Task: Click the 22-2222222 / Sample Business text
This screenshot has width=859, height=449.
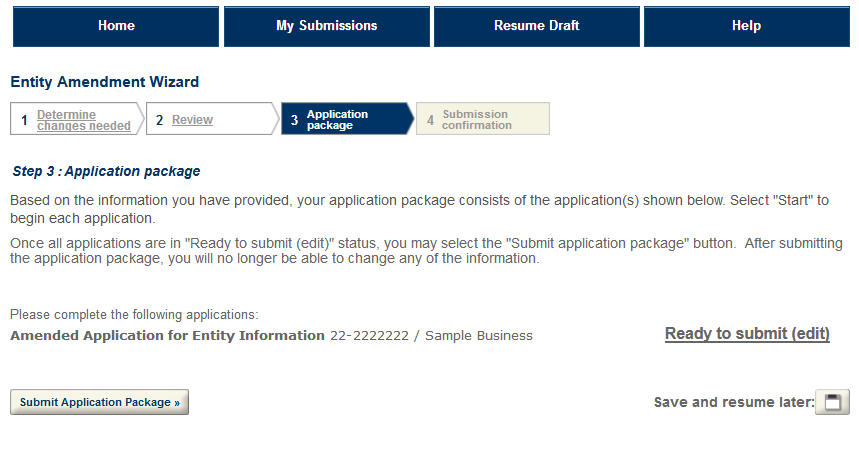Action: click(x=431, y=335)
